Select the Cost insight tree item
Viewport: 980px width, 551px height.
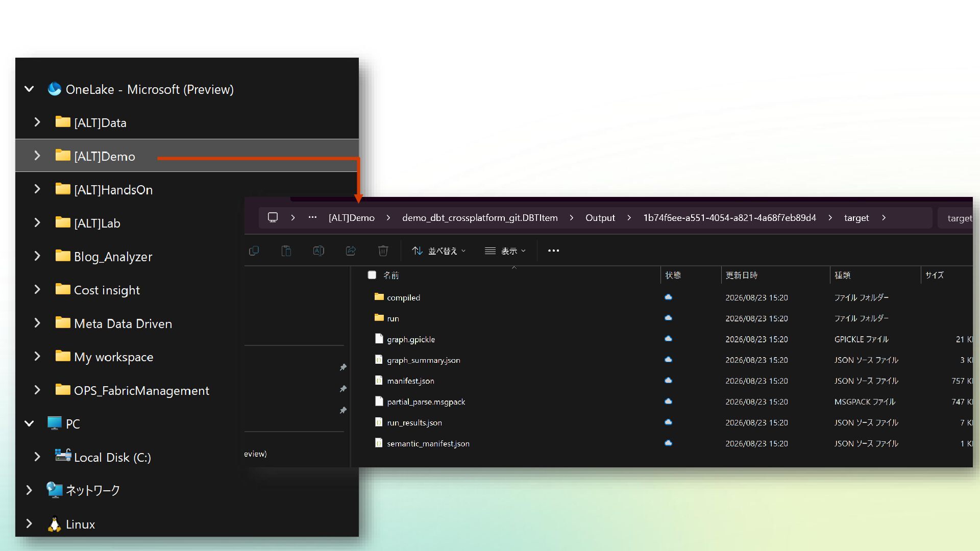130,290
